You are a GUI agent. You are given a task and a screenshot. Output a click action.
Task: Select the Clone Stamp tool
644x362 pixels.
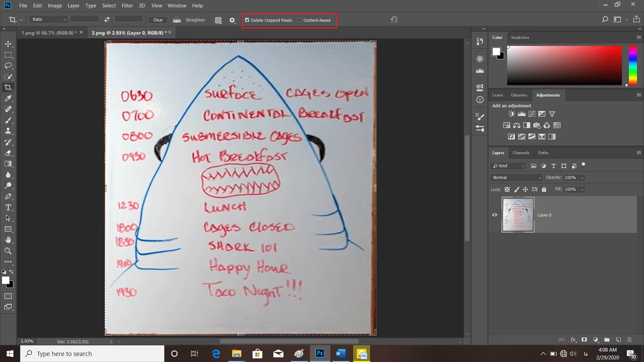pyautogui.click(x=8, y=131)
